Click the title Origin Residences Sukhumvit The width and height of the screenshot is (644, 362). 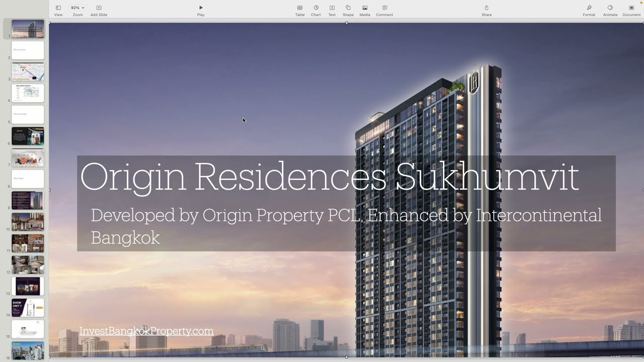click(x=330, y=177)
